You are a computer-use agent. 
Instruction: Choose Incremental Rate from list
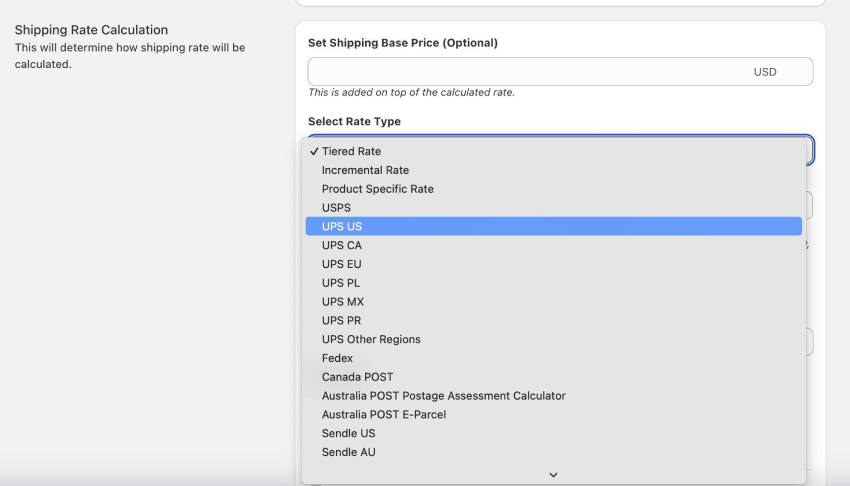pos(553,170)
